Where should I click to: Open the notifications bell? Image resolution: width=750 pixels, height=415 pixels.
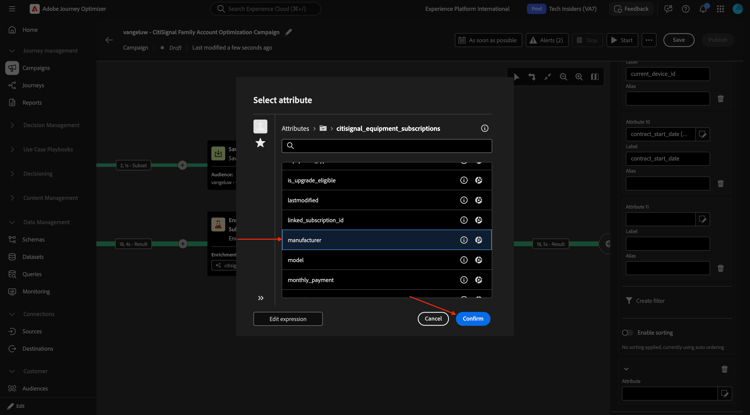(x=704, y=9)
